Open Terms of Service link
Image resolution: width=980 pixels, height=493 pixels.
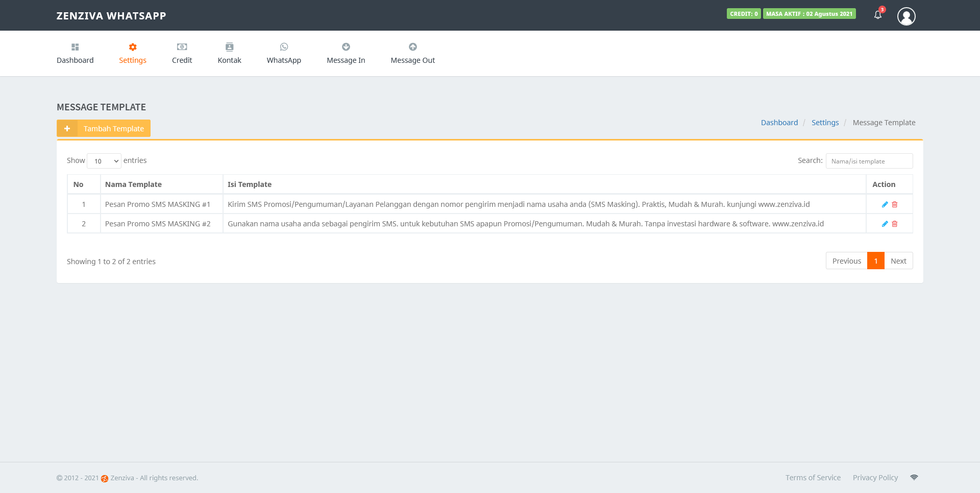tap(813, 478)
